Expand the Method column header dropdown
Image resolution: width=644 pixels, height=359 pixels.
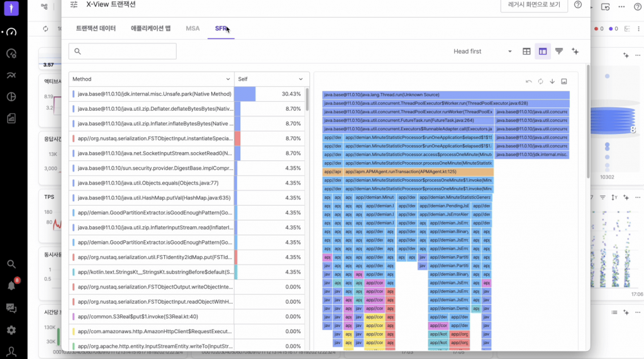pos(228,79)
